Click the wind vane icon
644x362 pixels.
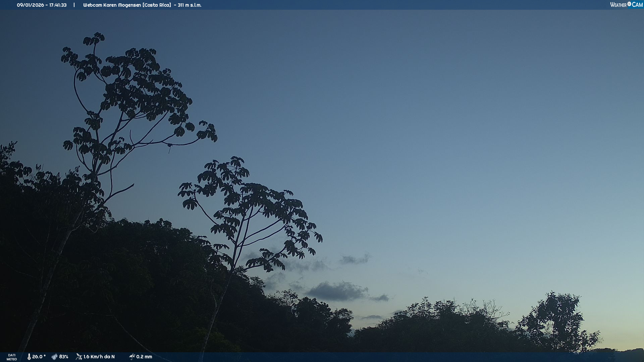pyautogui.click(x=79, y=357)
